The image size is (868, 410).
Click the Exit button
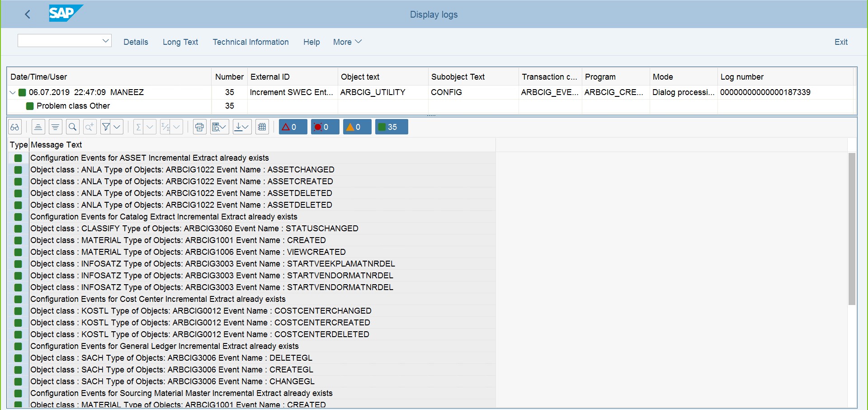pyautogui.click(x=841, y=42)
